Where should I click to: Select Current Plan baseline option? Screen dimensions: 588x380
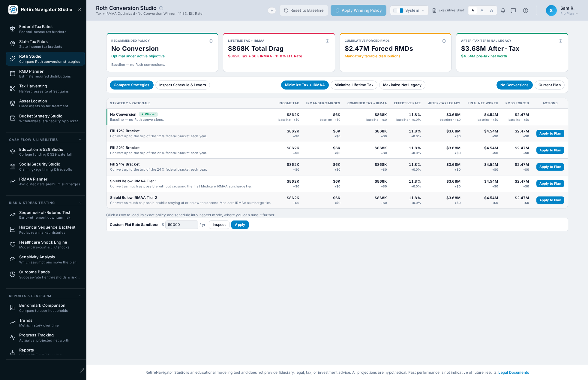549,85
